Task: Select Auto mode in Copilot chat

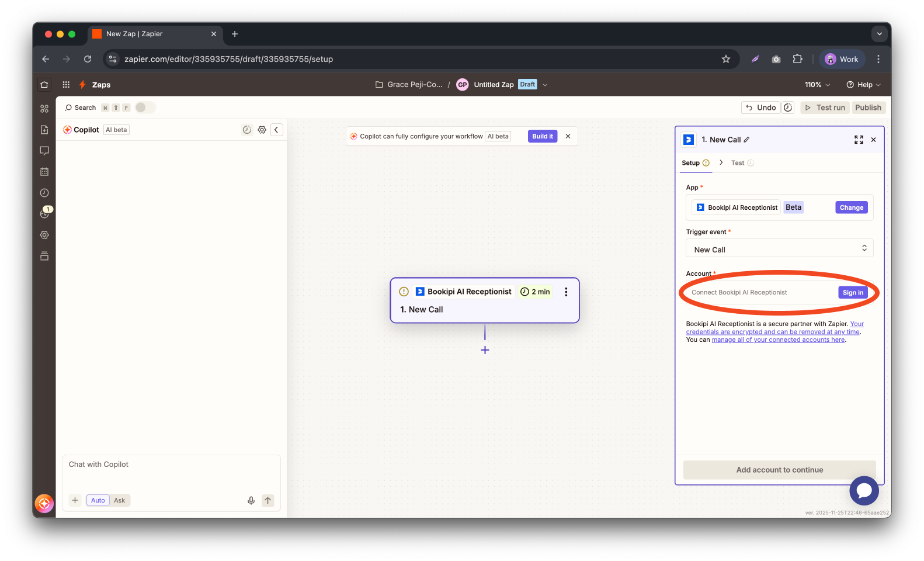Action: (x=98, y=500)
